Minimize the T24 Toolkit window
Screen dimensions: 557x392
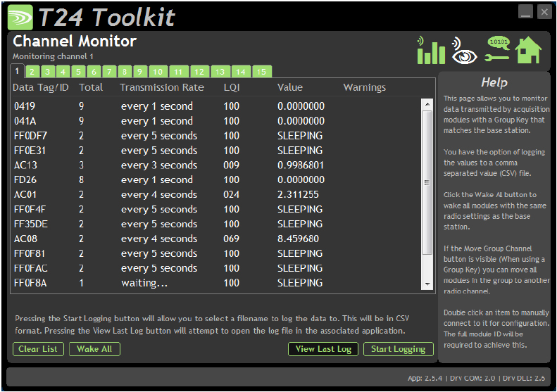coord(525,12)
